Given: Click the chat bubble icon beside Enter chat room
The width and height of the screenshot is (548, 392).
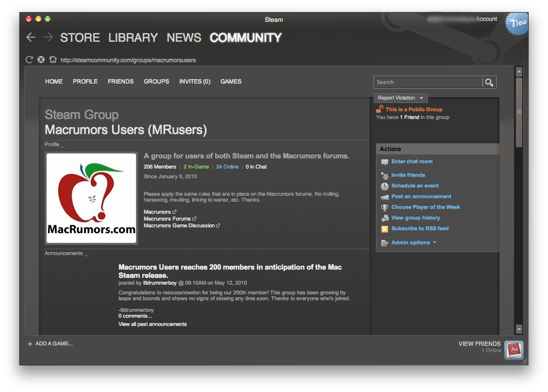Looking at the screenshot, I should tap(384, 162).
